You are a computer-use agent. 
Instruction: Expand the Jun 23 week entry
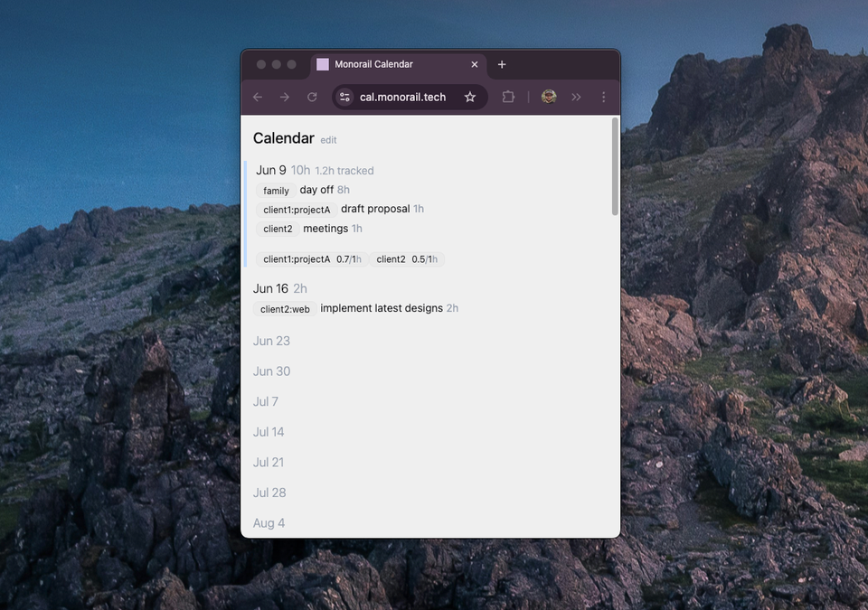coord(271,341)
